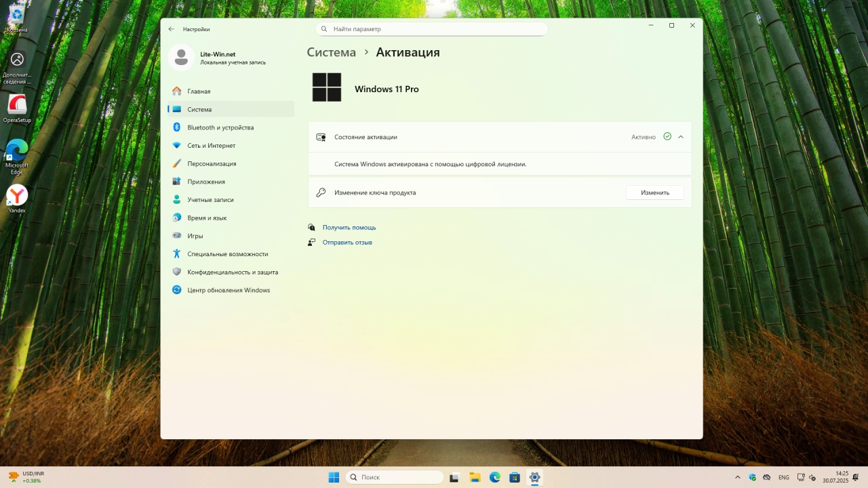Open the USD/INR widget
This screenshot has width=868, height=488.
(x=26, y=477)
